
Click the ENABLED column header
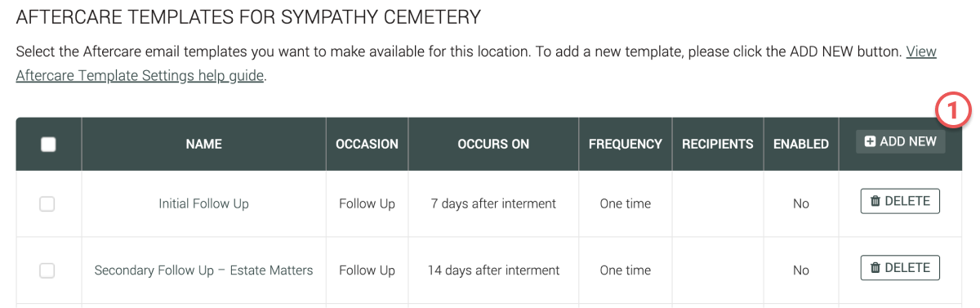pyautogui.click(x=801, y=144)
